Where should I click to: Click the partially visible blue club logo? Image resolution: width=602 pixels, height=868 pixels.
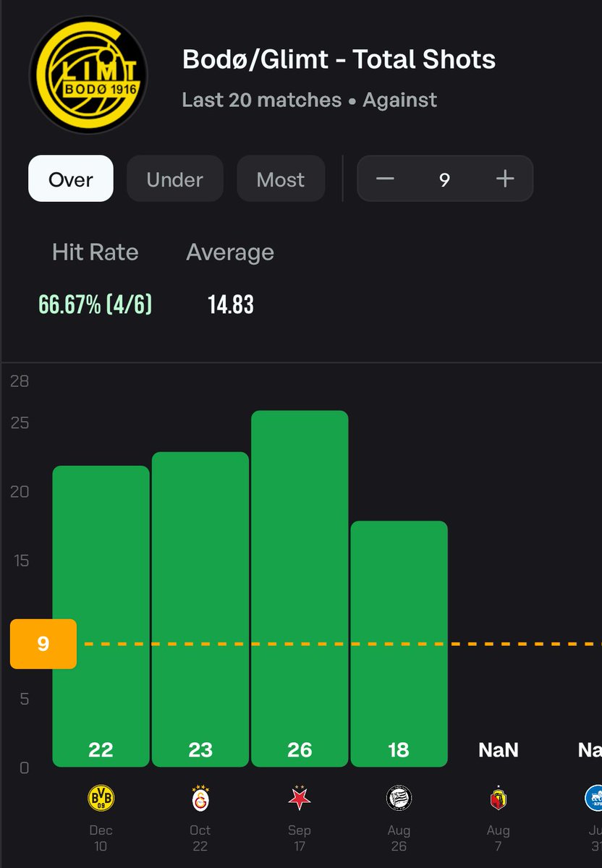click(593, 799)
